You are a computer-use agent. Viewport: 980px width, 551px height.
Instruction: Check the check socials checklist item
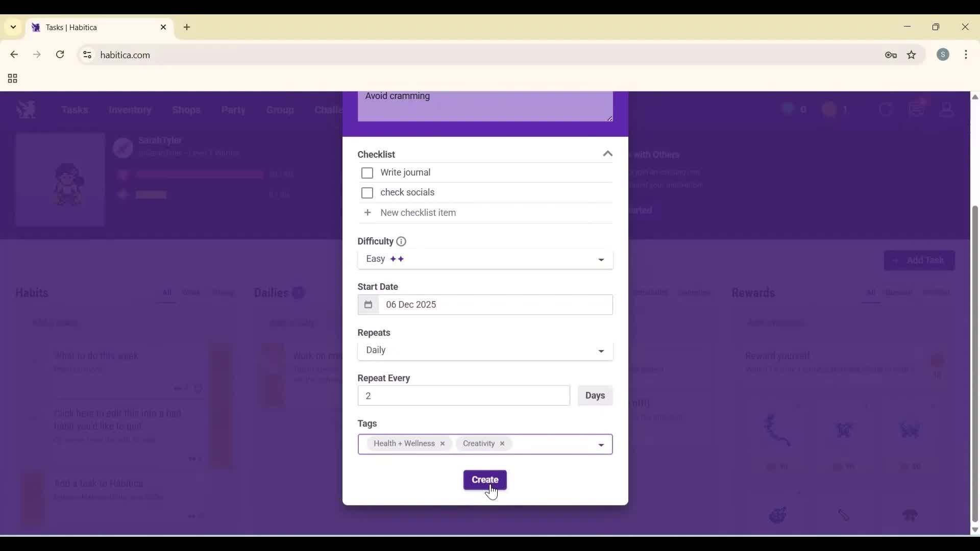point(367,193)
